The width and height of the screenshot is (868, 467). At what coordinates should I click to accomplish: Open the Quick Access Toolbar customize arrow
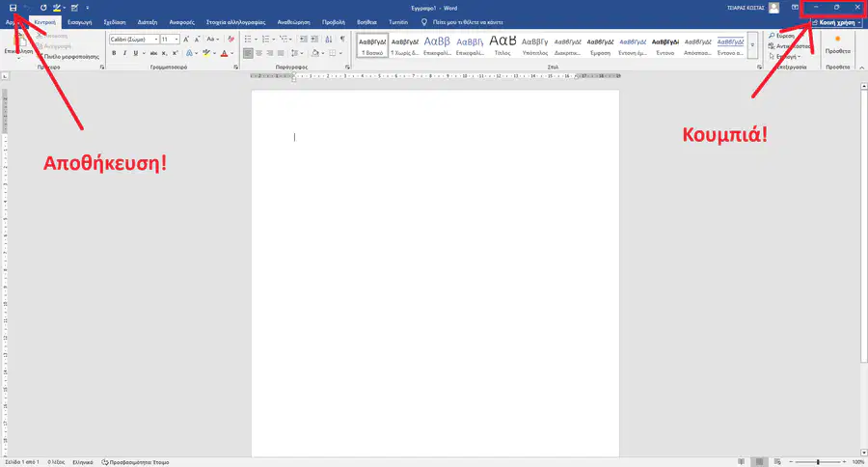pos(88,8)
